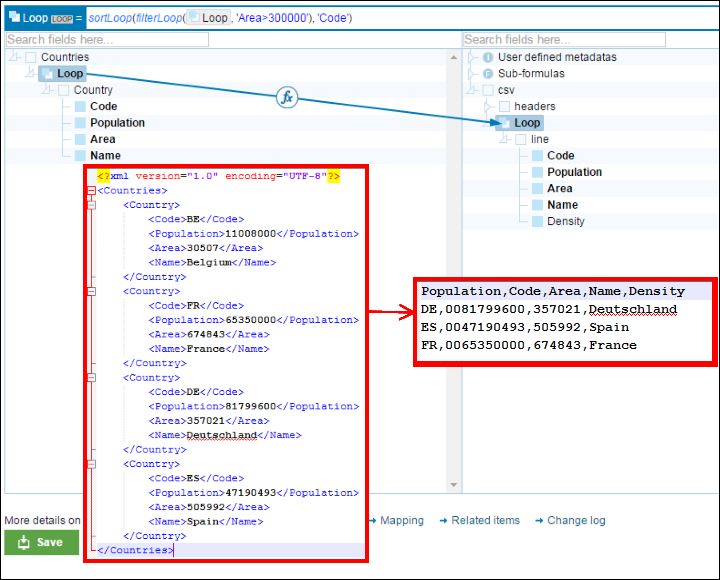The image size is (720, 580).
Task: Open the Change log link
Action: coord(574,521)
